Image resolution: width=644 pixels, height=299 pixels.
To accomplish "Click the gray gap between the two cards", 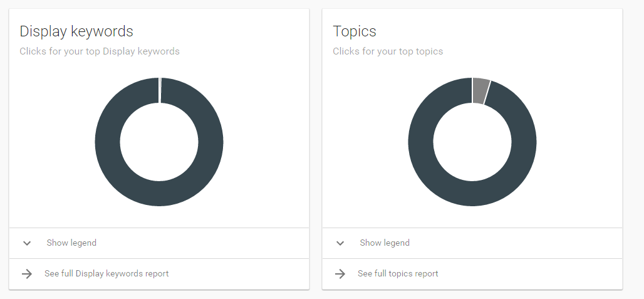I will point(316,150).
